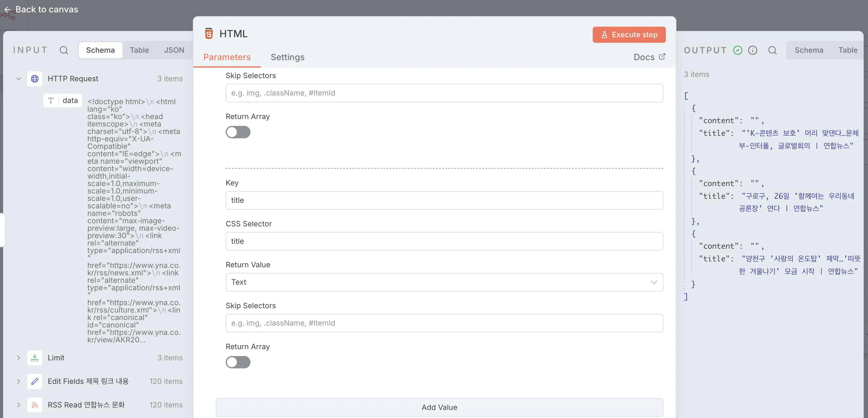Click the HTTP Request globe icon
The width and height of the screenshot is (868, 418).
pos(35,78)
